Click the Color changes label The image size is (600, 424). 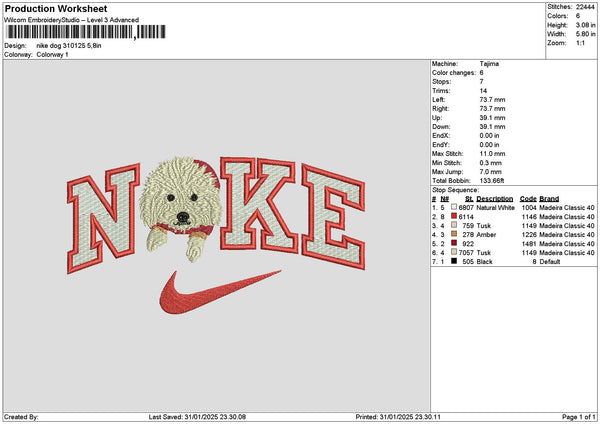point(454,73)
